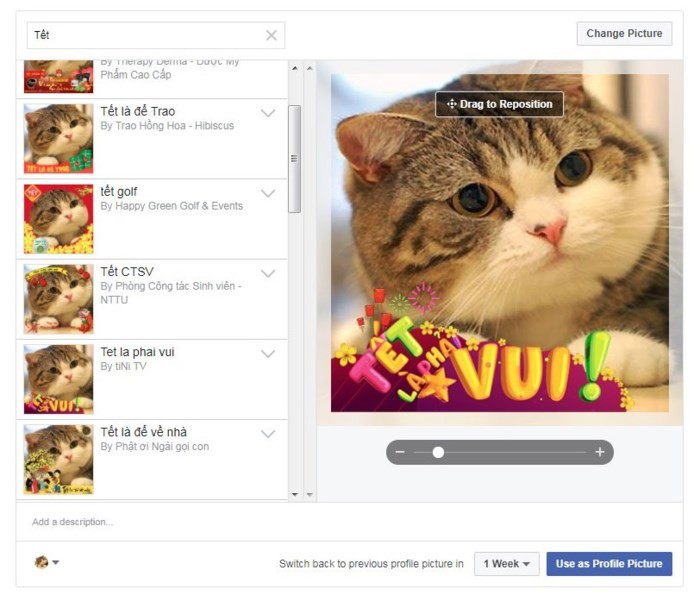Expand the Tết là để về nhà chevron
The image size is (700, 595).
268,434
